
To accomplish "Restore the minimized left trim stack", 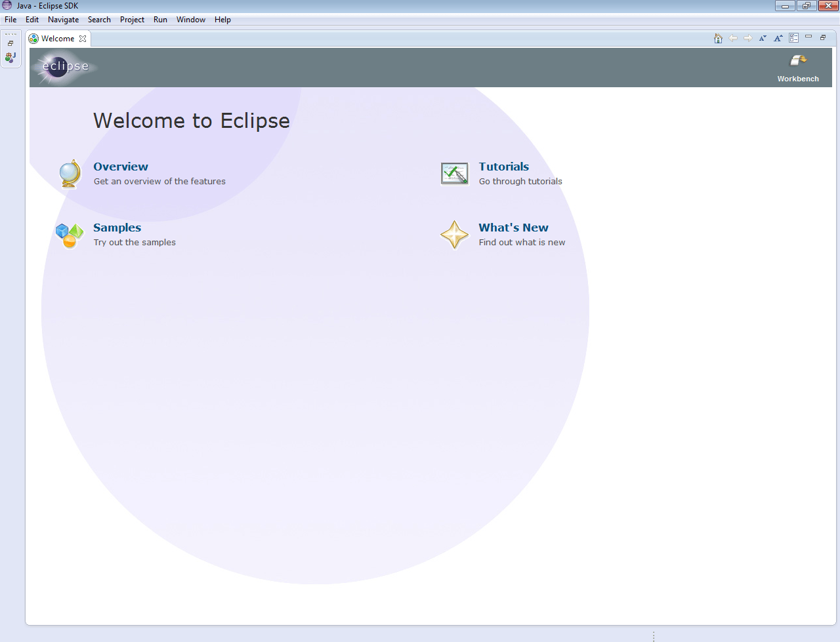I will 10,43.
